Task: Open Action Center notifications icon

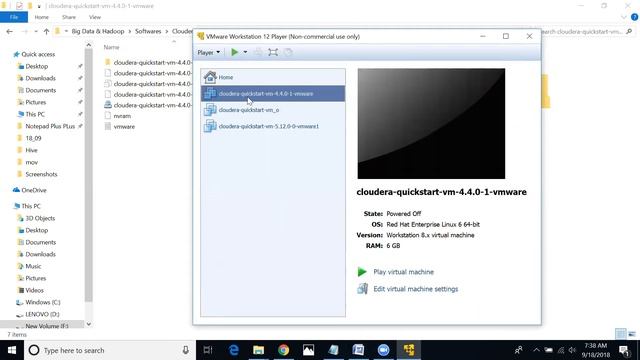Action: pyautogui.click(x=624, y=350)
